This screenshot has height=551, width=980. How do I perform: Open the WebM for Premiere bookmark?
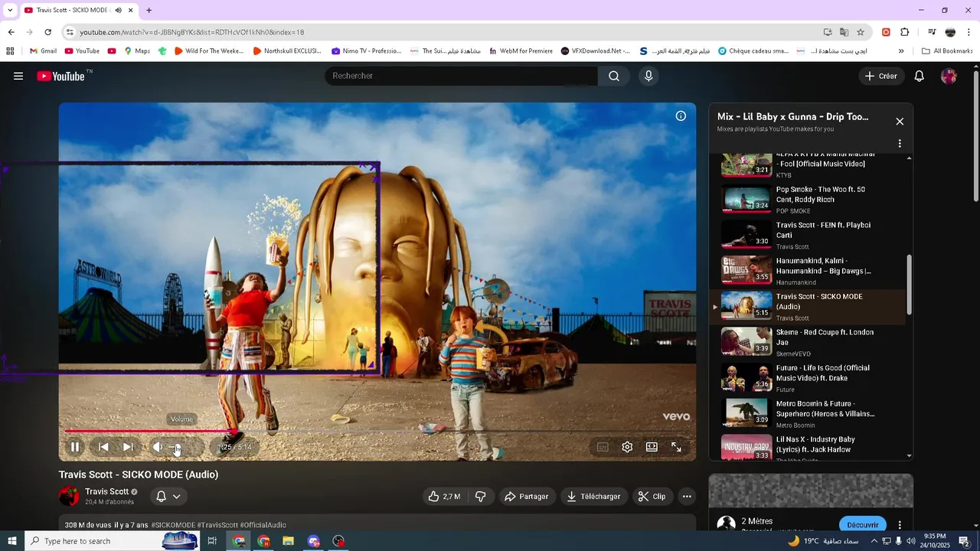pos(521,51)
